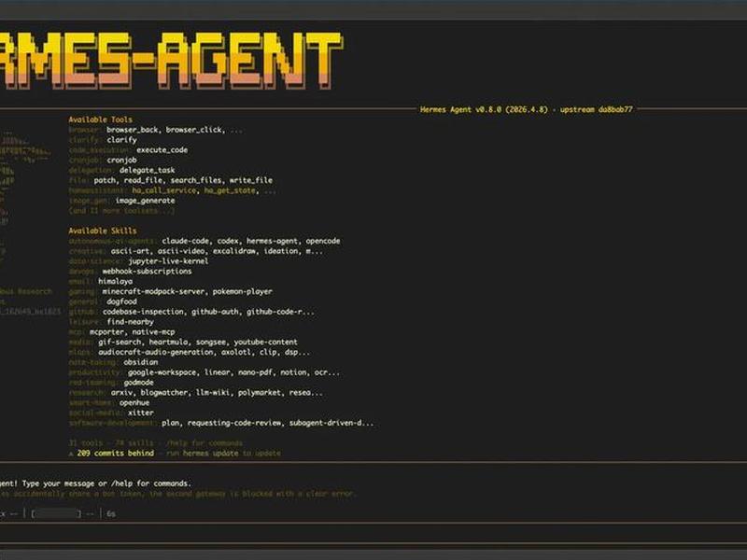Screen dimensions: 747x560
Task: Click the 'Available Tools' heading
Action: click(101, 119)
